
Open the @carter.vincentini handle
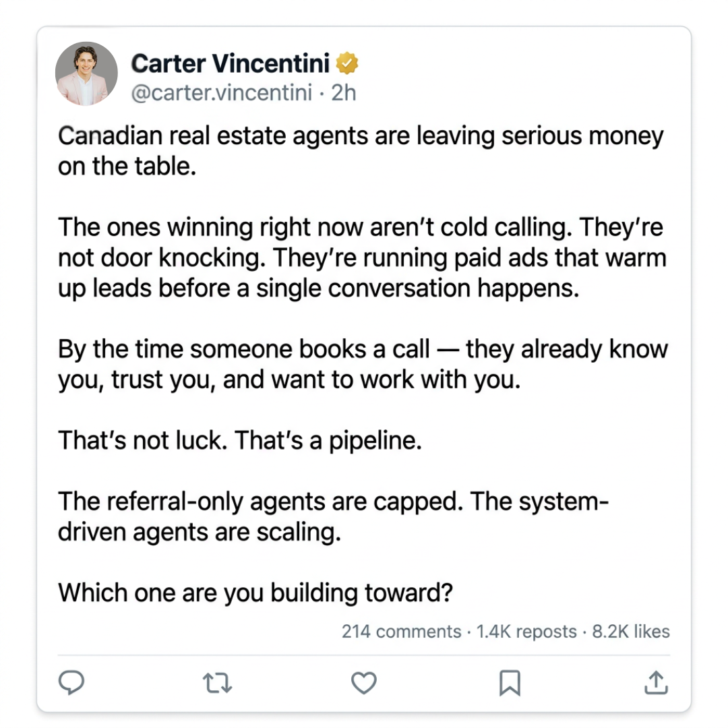pos(222,92)
